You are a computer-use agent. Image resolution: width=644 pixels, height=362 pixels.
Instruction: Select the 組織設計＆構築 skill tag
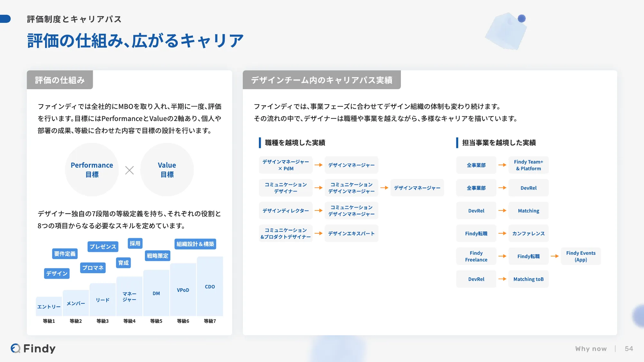coord(195,244)
